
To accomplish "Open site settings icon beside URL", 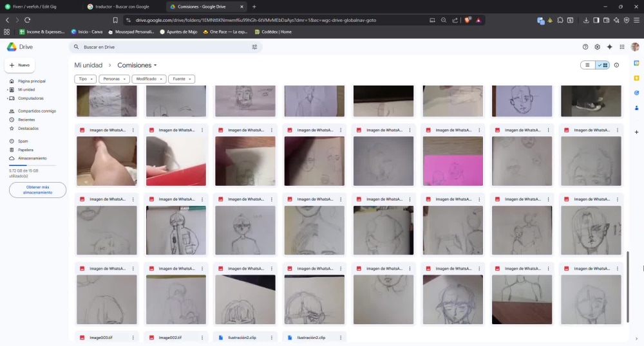I will 128,20.
